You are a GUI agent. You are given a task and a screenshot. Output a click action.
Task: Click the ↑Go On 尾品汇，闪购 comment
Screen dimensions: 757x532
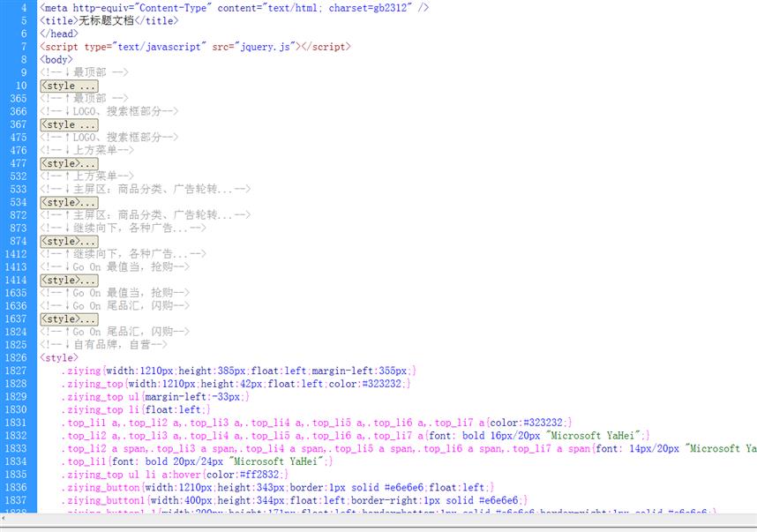coord(115,332)
